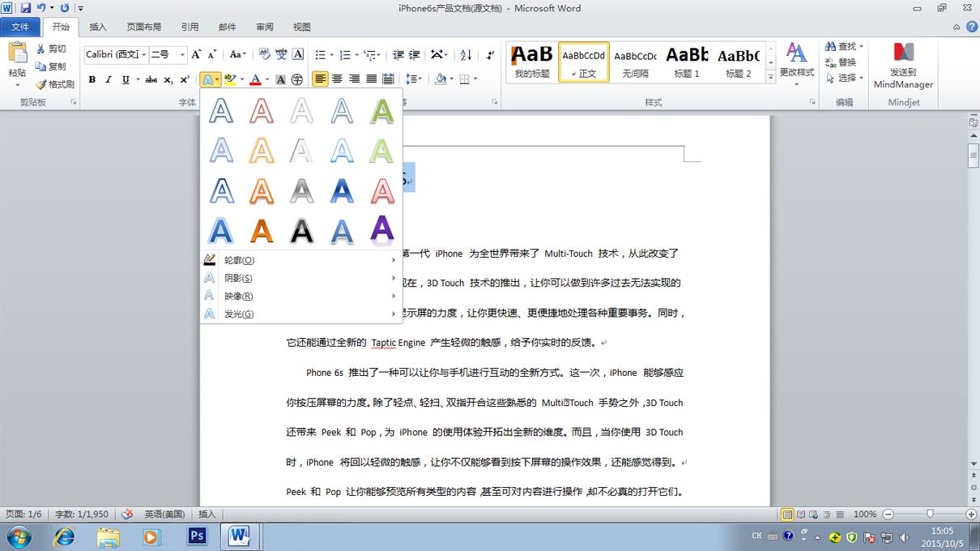This screenshot has height=551, width=980.
Task: Cut selection with the 剪切 scissors
Action: (51, 49)
